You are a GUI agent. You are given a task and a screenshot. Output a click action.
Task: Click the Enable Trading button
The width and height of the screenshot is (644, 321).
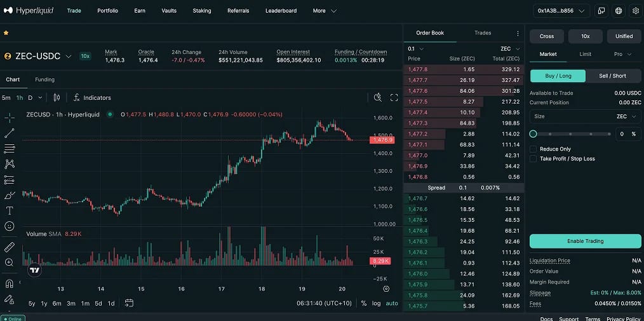[586, 241]
